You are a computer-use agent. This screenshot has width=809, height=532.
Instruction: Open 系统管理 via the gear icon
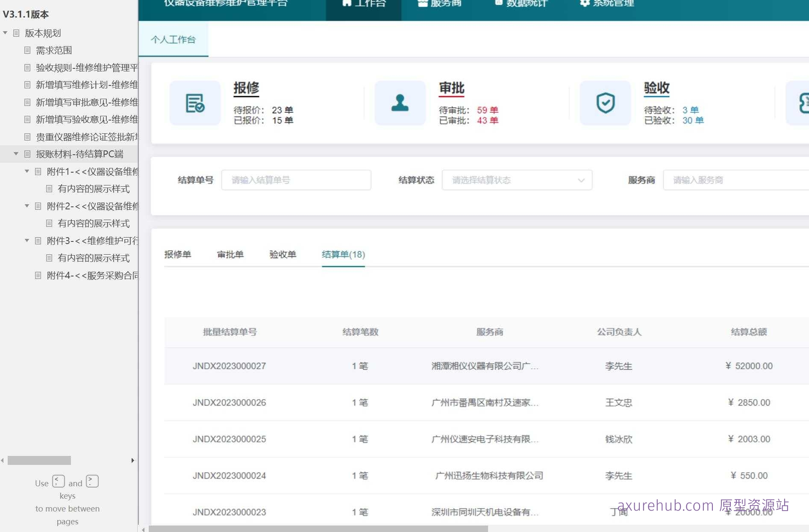pyautogui.click(x=584, y=3)
